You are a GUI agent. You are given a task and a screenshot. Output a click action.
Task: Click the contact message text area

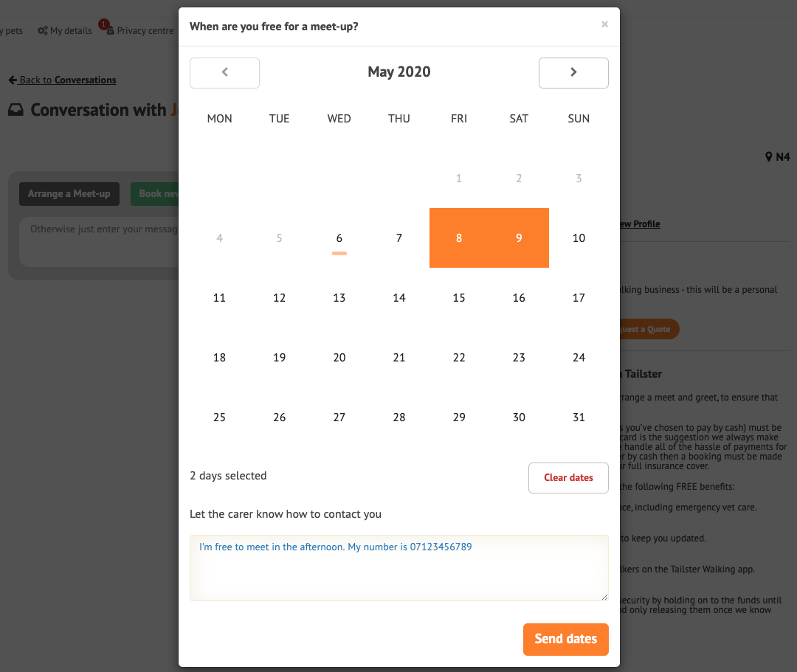click(x=399, y=568)
